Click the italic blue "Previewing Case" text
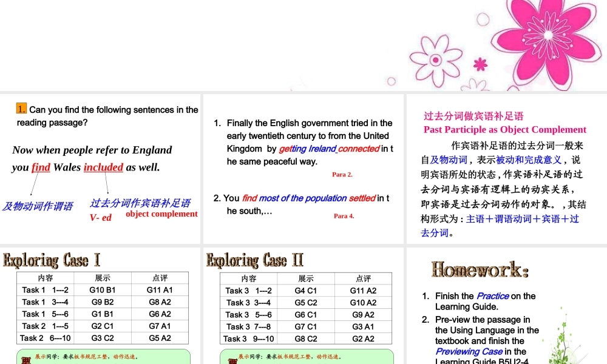Image resolution: width=607 pixels, height=364 pixels. 469,352
